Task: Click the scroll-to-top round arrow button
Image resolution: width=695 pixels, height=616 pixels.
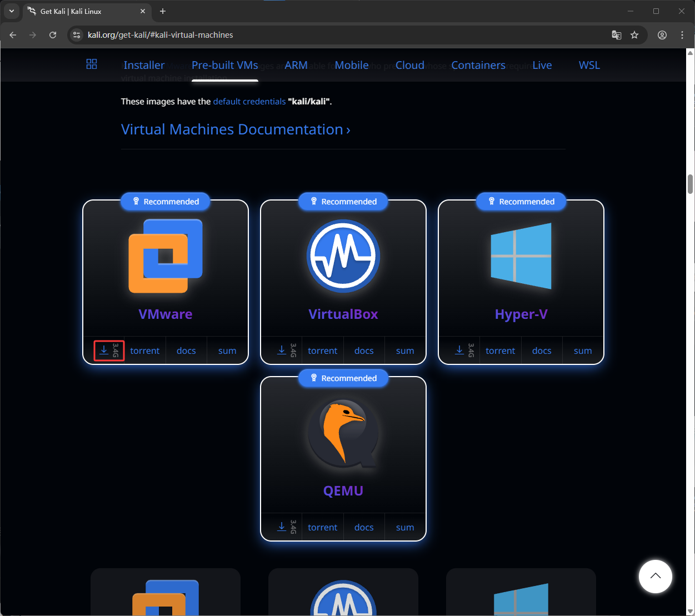Action: [656, 576]
